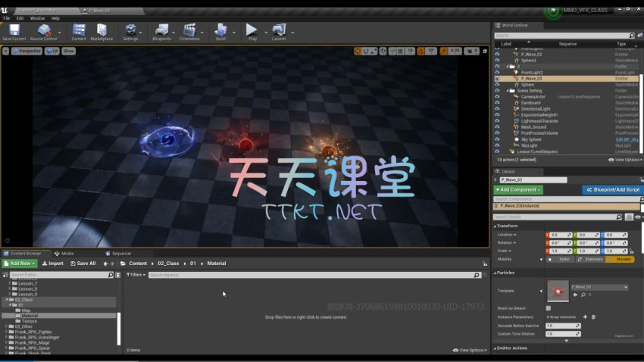644x362 pixels.
Task: Click the green Add Component button
Action: click(518, 190)
